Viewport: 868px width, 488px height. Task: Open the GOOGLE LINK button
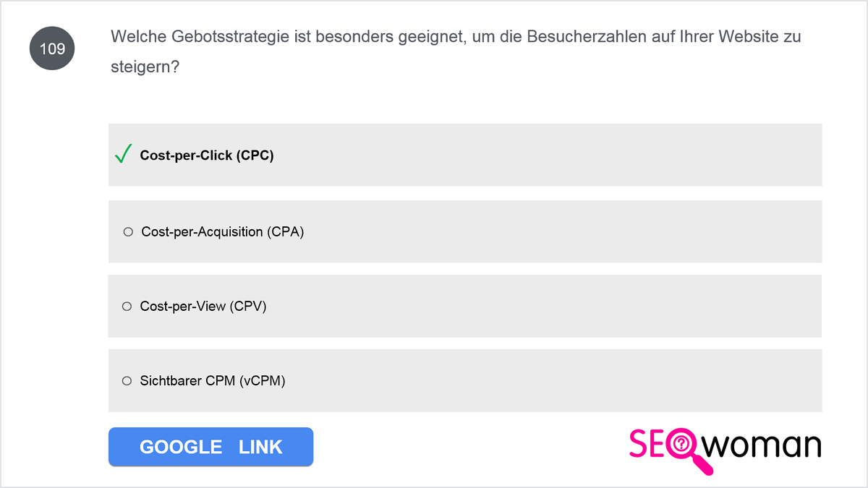coord(210,447)
